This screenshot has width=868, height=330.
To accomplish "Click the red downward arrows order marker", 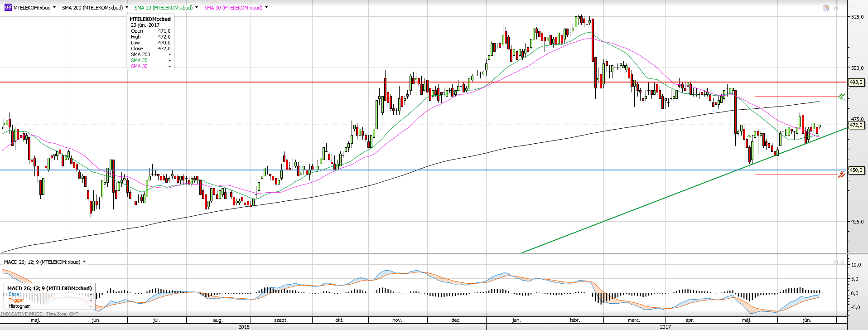I will [x=841, y=175].
